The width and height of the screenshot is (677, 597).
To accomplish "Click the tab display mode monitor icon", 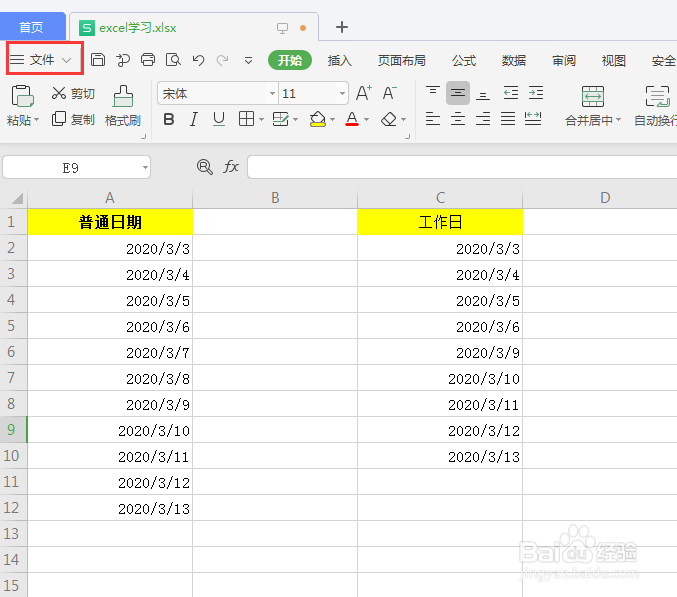I will pos(282,28).
